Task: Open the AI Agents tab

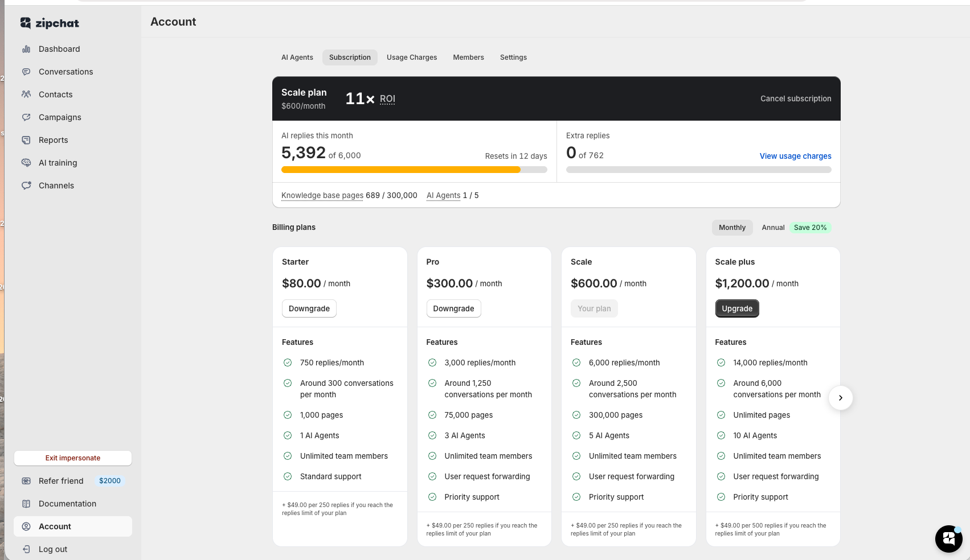Action: pyautogui.click(x=297, y=57)
